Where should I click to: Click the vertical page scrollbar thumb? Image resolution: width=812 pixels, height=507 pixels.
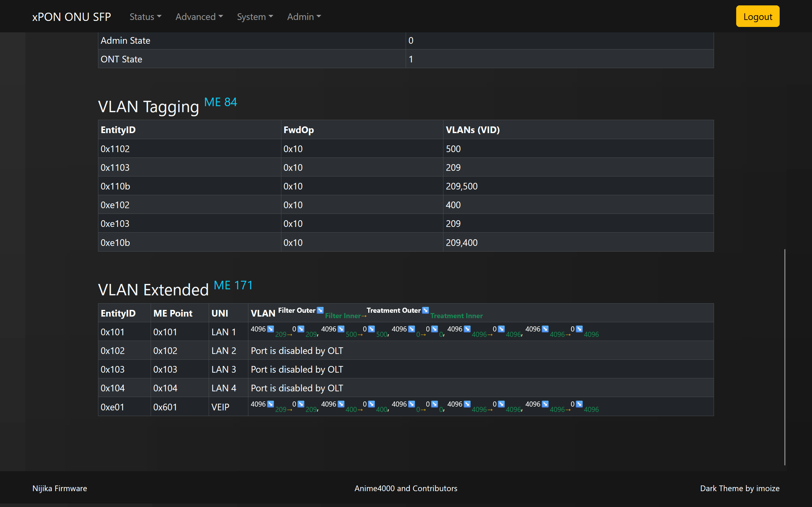(x=784, y=357)
